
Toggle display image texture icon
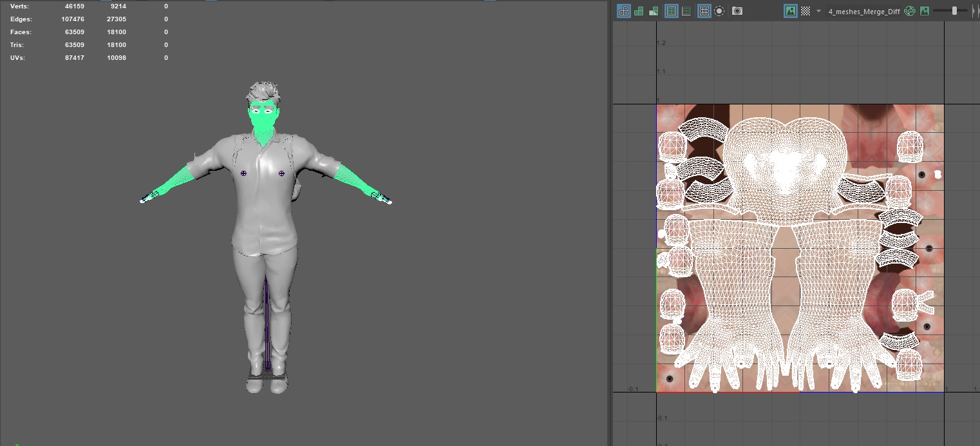click(x=791, y=11)
